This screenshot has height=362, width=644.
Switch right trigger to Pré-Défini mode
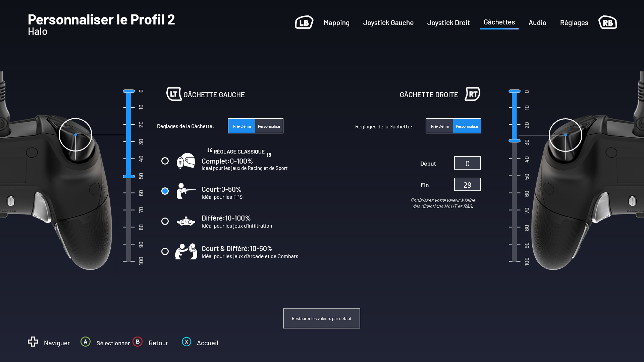pos(440,126)
